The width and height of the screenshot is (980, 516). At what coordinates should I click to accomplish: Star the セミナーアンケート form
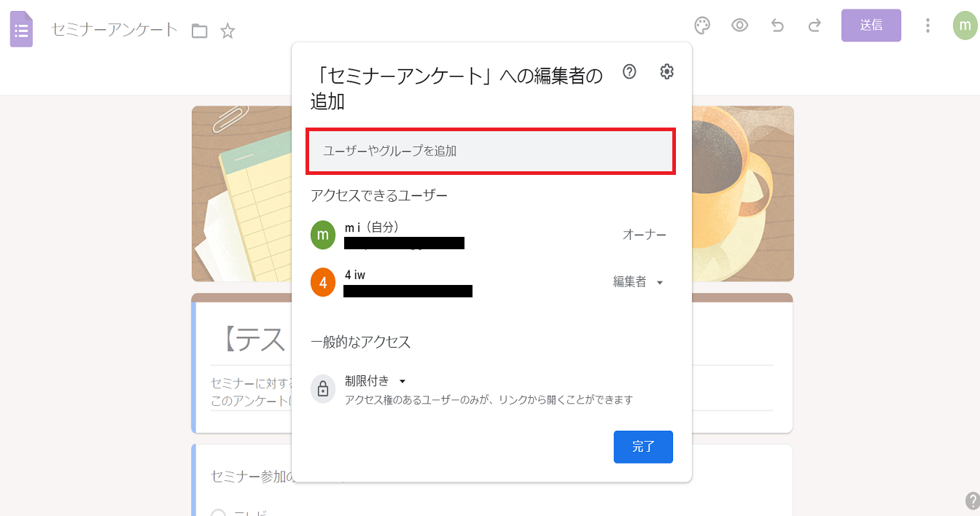pyautogui.click(x=228, y=31)
